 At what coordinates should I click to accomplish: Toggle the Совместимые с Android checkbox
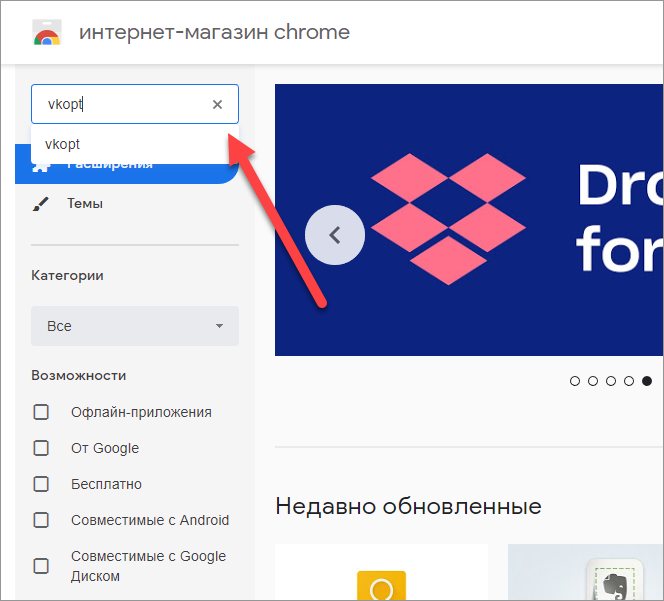(x=41, y=520)
